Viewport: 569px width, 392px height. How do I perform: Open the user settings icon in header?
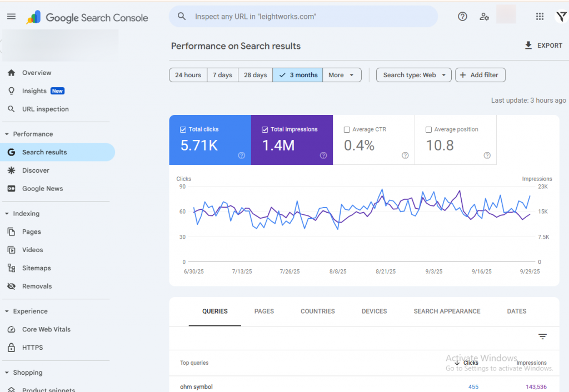pyautogui.click(x=485, y=17)
